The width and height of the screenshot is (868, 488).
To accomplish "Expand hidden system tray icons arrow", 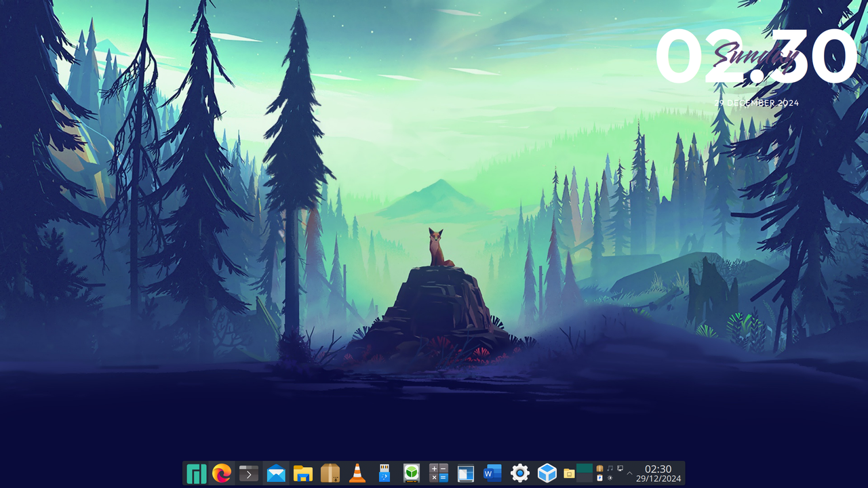I will 629,473.
